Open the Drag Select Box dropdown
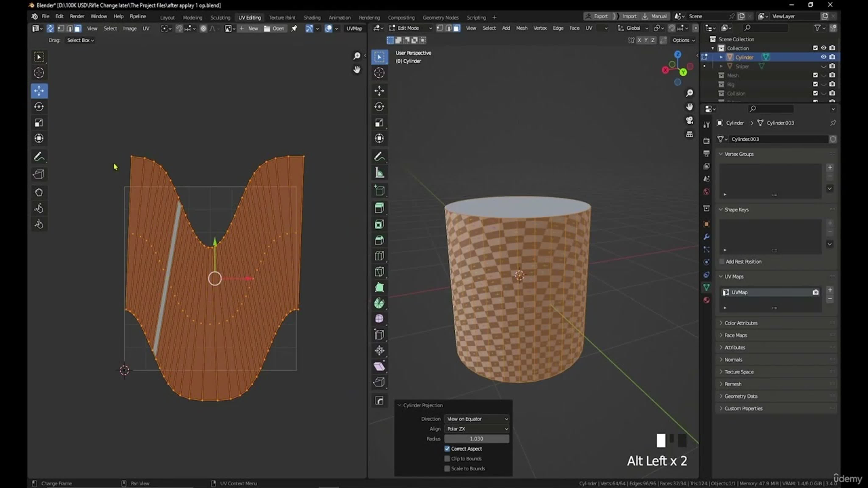Viewport: 868px width, 488px height. pyautogui.click(x=80, y=40)
